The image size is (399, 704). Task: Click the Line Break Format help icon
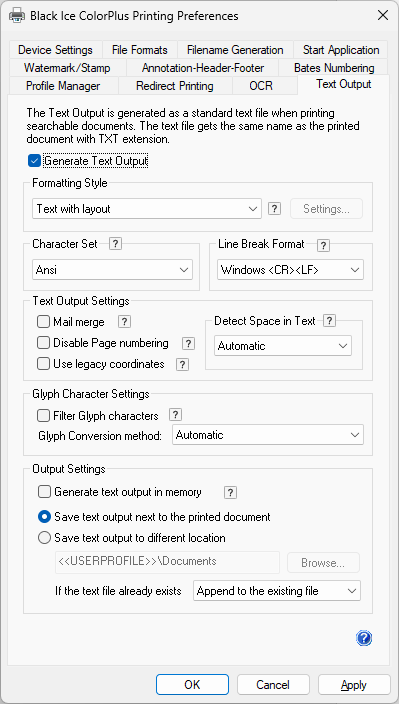(323, 245)
